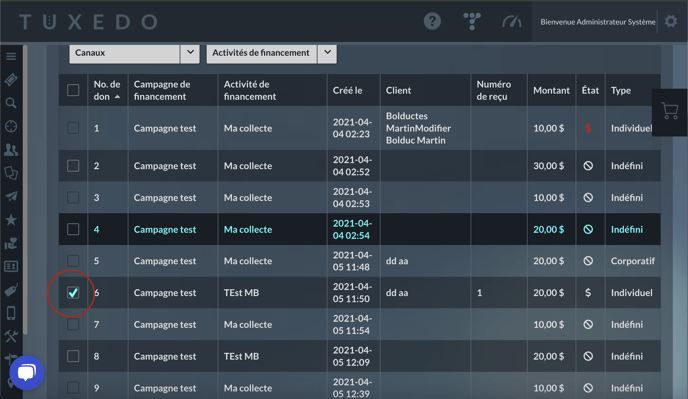Click date 2021-04-05 11:48
The height and width of the screenshot is (399, 688).
coord(352,261)
